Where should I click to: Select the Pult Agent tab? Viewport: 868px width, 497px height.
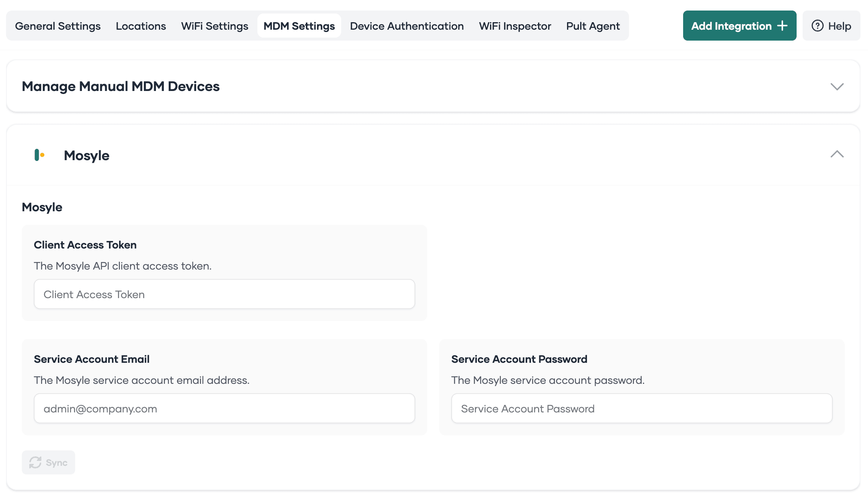coord(593,26)
